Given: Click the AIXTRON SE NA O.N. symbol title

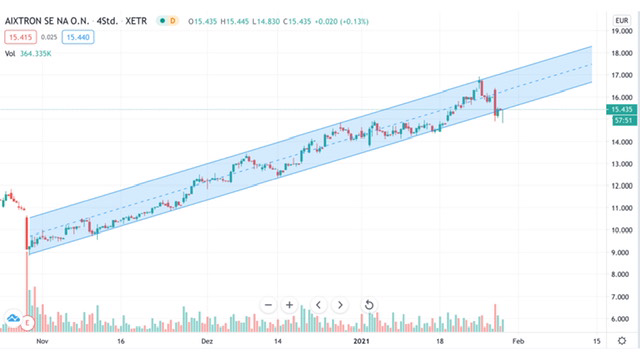Looking at the screenshot, I should click(x=47, y=21).
